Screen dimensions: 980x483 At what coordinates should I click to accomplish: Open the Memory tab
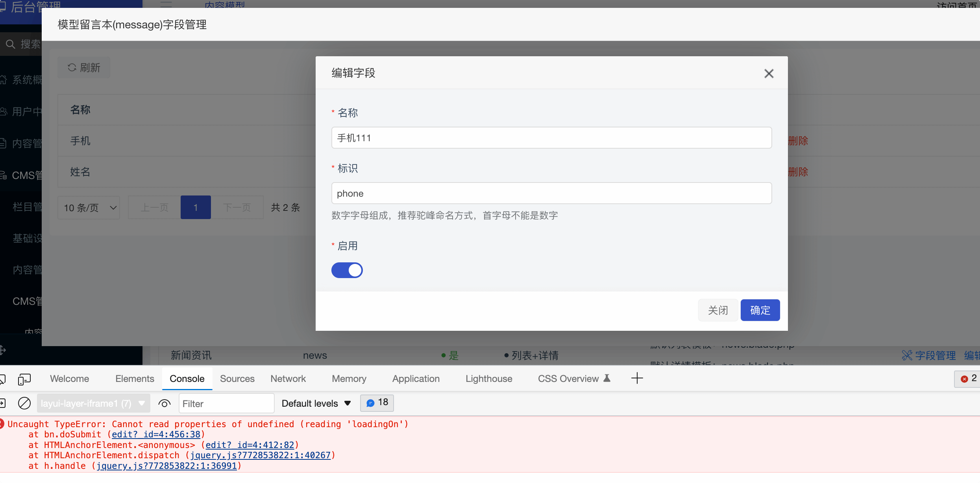point(349,379)
